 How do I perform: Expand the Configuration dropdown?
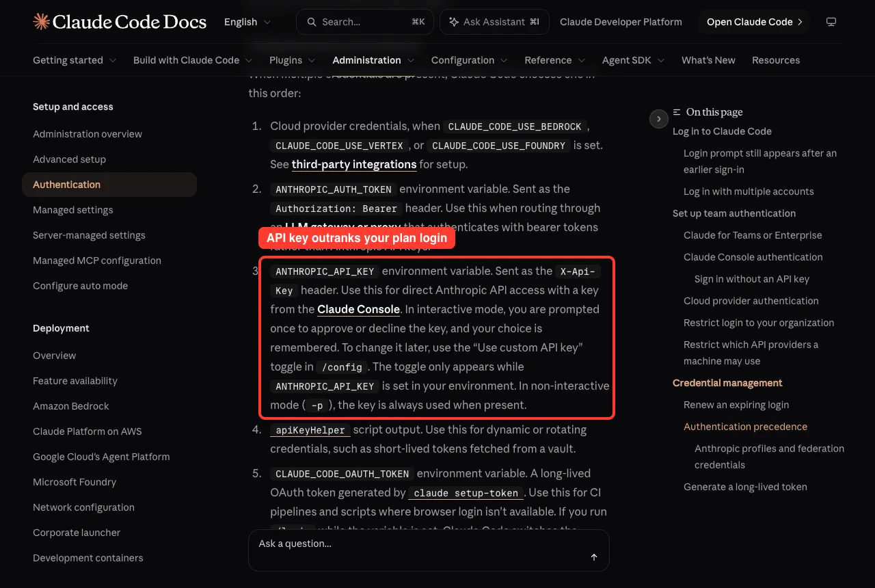pyautogui.click(x=470, y=60)
